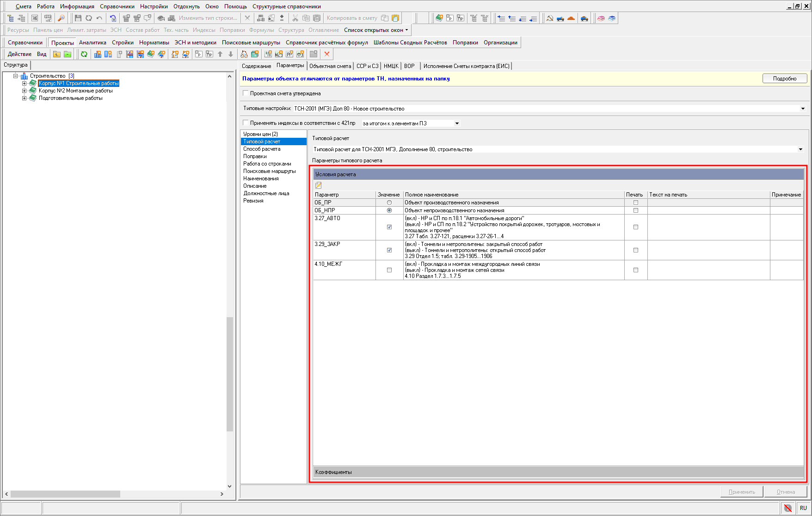The width and height of the screenshot is (812, 516).
Task: Open the Список открытых окон dropdown
Action: pos(376,30)
